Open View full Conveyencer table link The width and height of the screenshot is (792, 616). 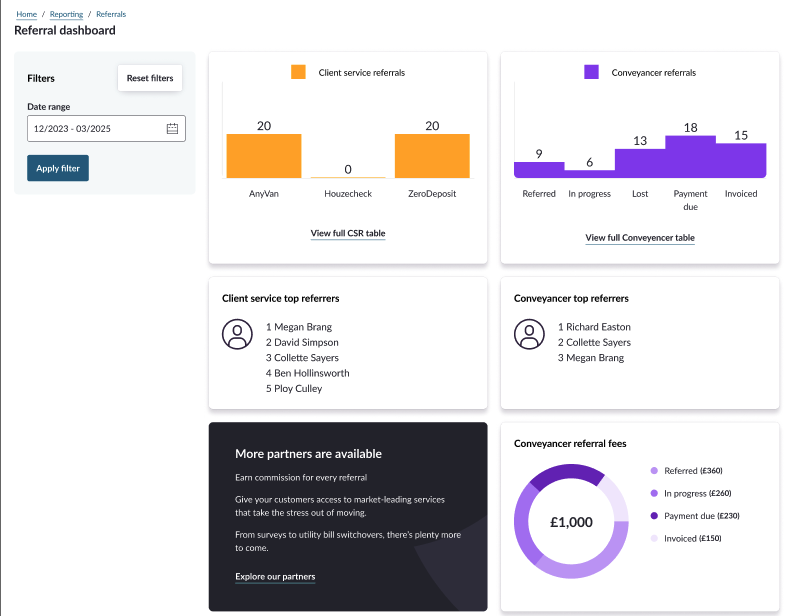coord(640,238)
